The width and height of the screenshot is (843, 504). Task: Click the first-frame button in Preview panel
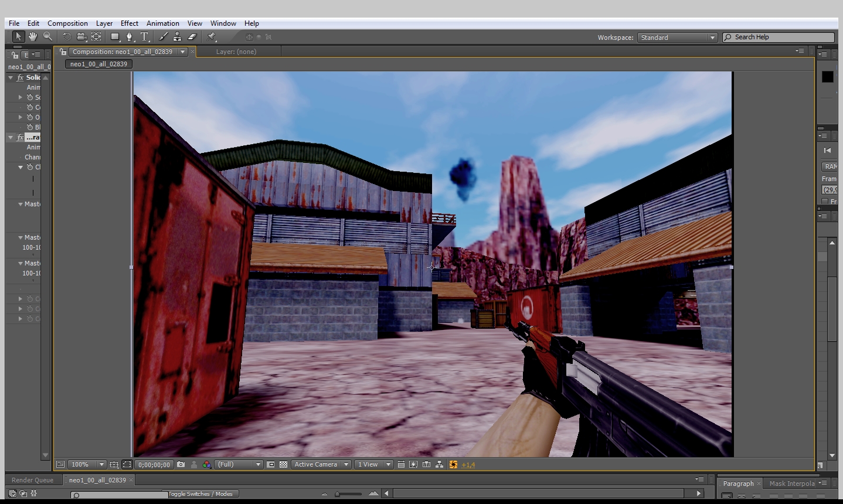point(827,151)
